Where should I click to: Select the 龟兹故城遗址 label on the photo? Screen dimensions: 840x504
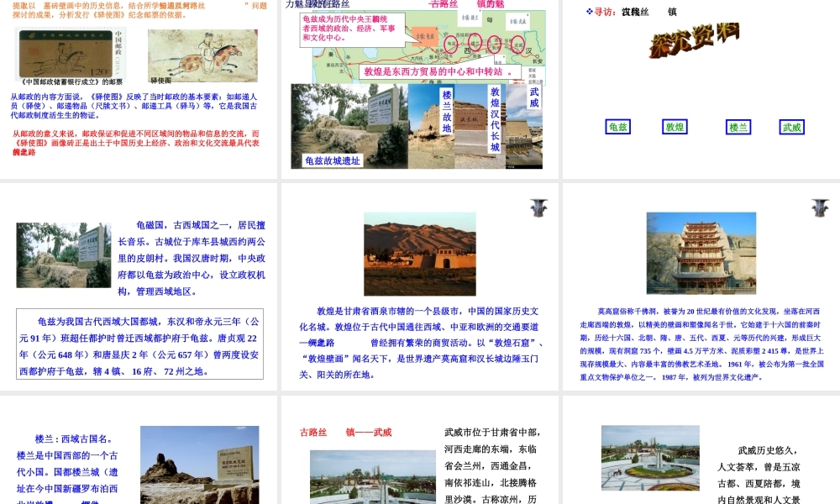pos(332,160)
